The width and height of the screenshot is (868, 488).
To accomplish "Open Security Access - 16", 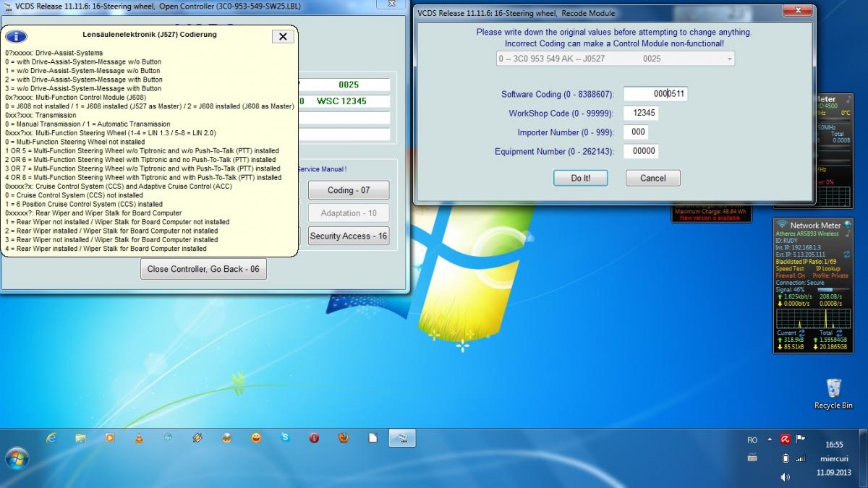I will (349, 236).
